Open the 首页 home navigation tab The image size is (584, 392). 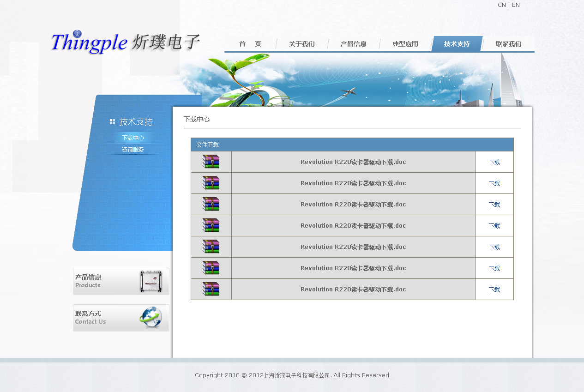pos(250,44)
